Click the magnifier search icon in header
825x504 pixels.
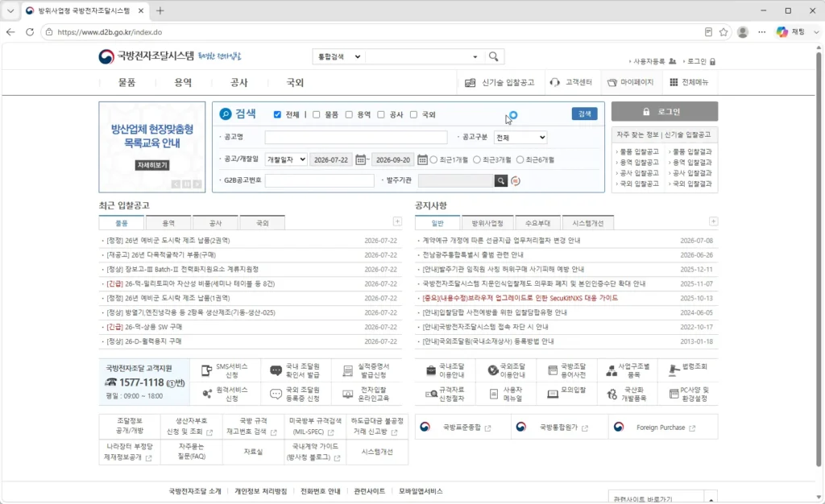point(494,56)
